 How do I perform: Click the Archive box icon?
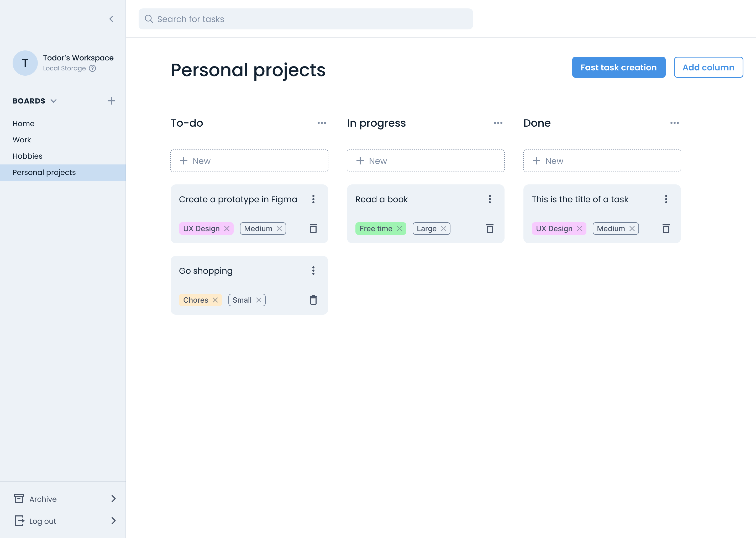tap(19, 499)
